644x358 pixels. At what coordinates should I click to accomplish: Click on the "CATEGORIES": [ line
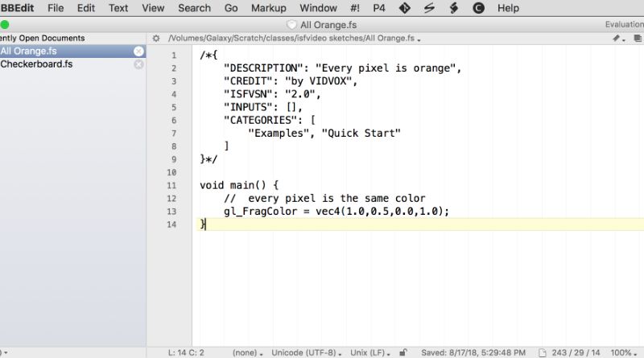270,121
